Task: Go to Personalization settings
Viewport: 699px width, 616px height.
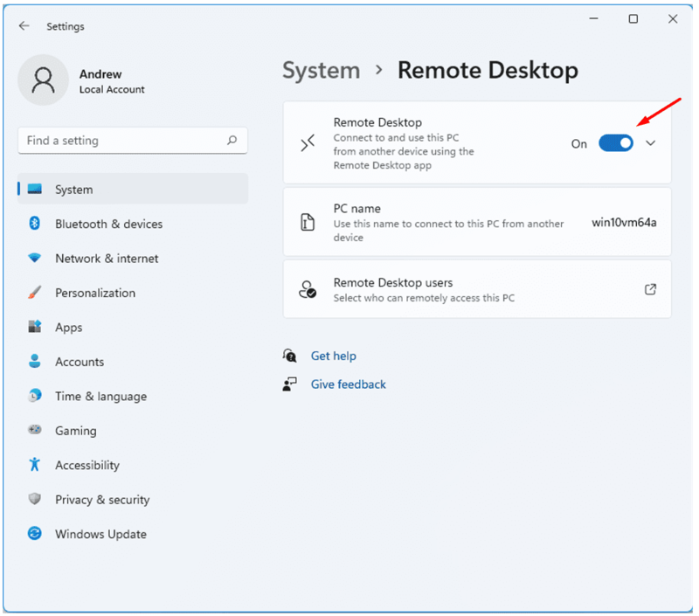Action: 133,293
